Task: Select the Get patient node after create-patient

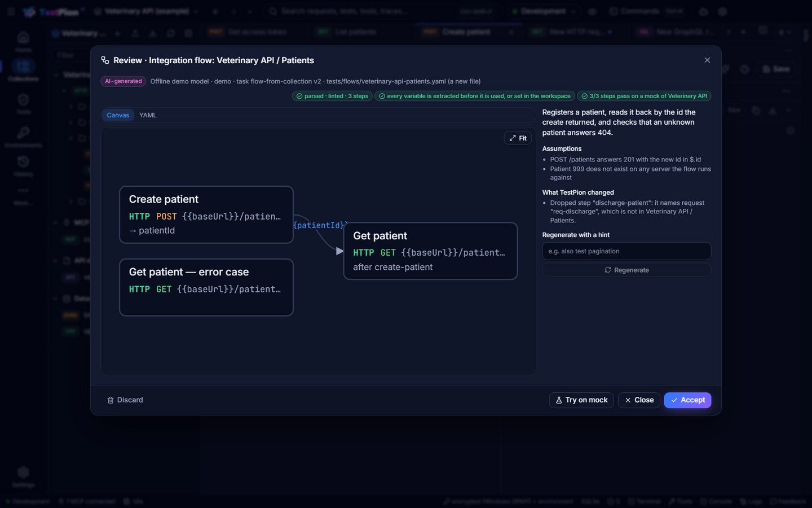Action: tap(430, 251)
